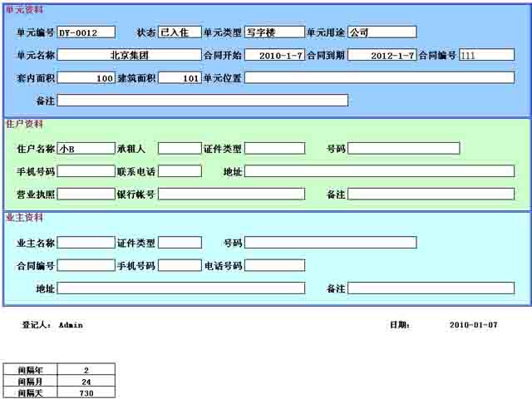Image resolution: width=532 pixels, height=399 pixels.
Task: Focus the 营业执照 input field
Action: (86, 195)
